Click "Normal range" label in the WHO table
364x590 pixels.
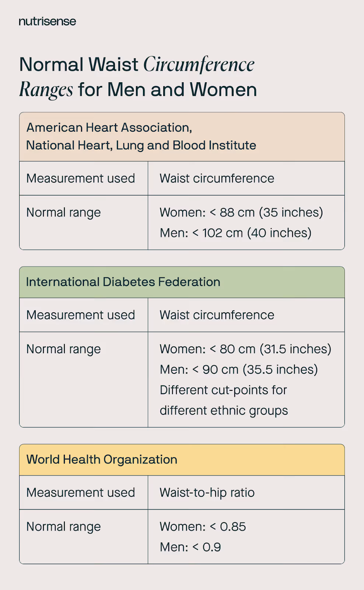pyautogui.click(x=63, y=527)
